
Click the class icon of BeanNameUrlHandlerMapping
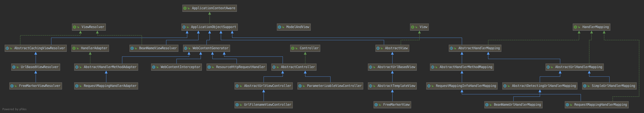487,105
